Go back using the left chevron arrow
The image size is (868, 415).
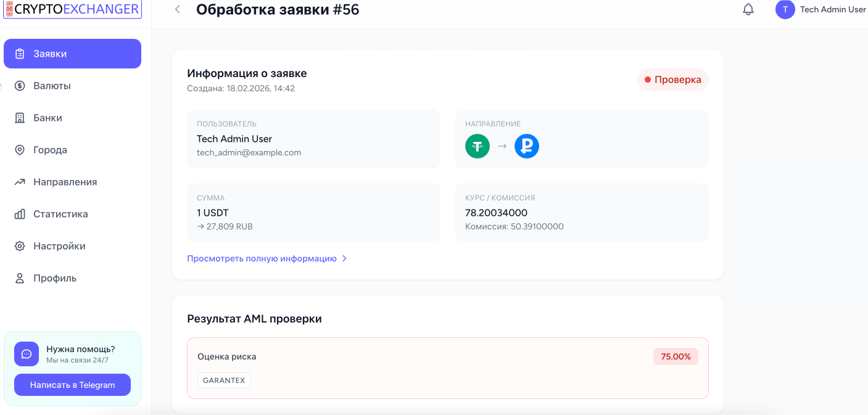[x=178, y=10]
